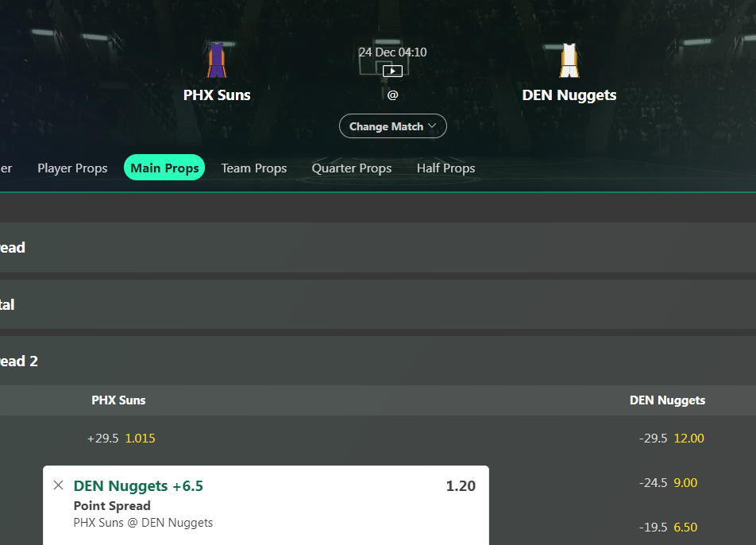This screenshot has height=545, width=756.
Task: Click the DEN Nuggets jersey icon
Action: point(569,60)
